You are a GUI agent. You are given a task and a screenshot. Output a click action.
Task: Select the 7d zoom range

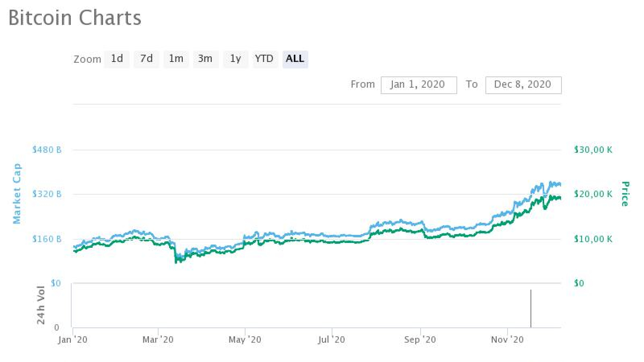pyautogui.click(x=147, y=59)
